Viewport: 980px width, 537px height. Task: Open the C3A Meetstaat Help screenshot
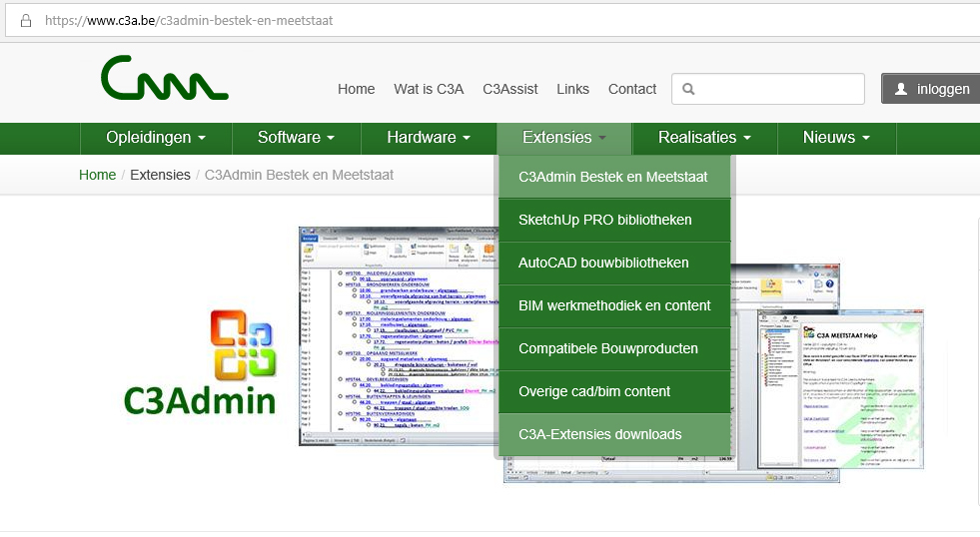[x=840, y=389]
